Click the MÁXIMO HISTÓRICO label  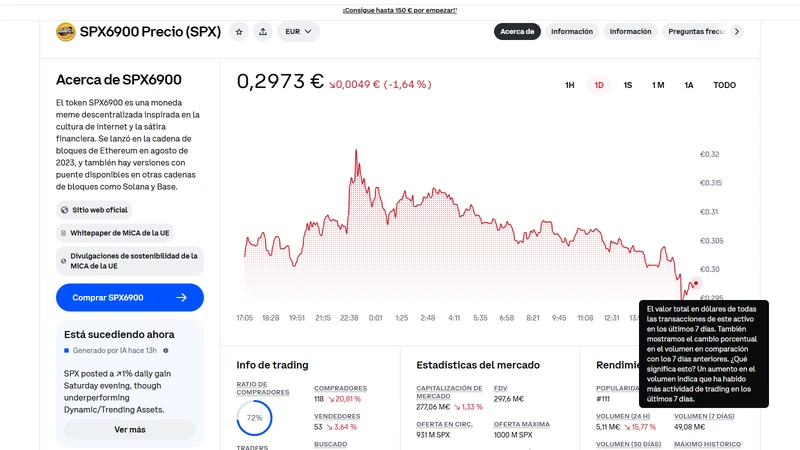tap(707, 444)
